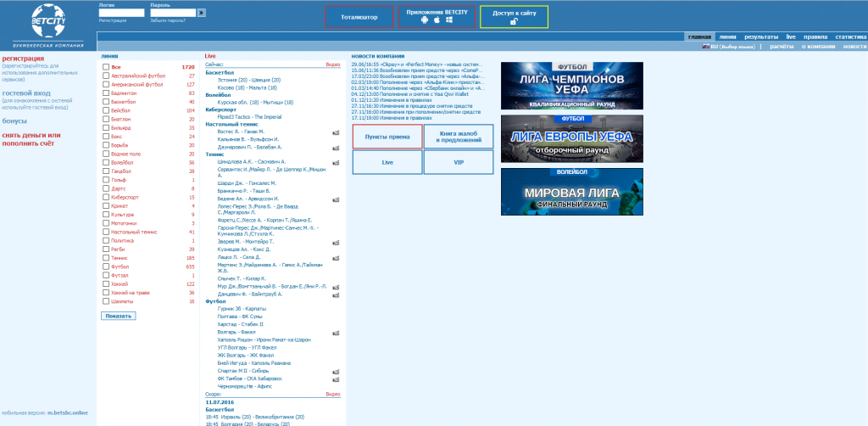
Task: Click the Тотализатор button
Action: (x=359, y=17)
